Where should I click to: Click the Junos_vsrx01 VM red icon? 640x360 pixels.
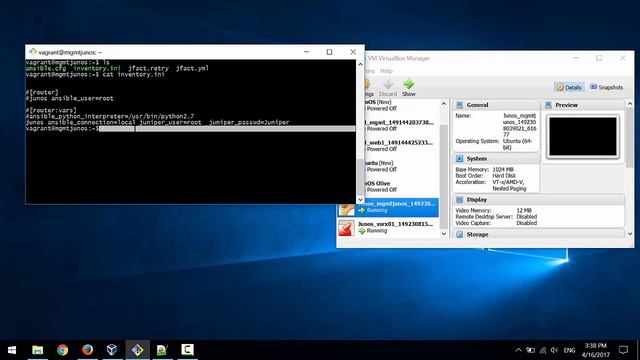click(346, 228)
